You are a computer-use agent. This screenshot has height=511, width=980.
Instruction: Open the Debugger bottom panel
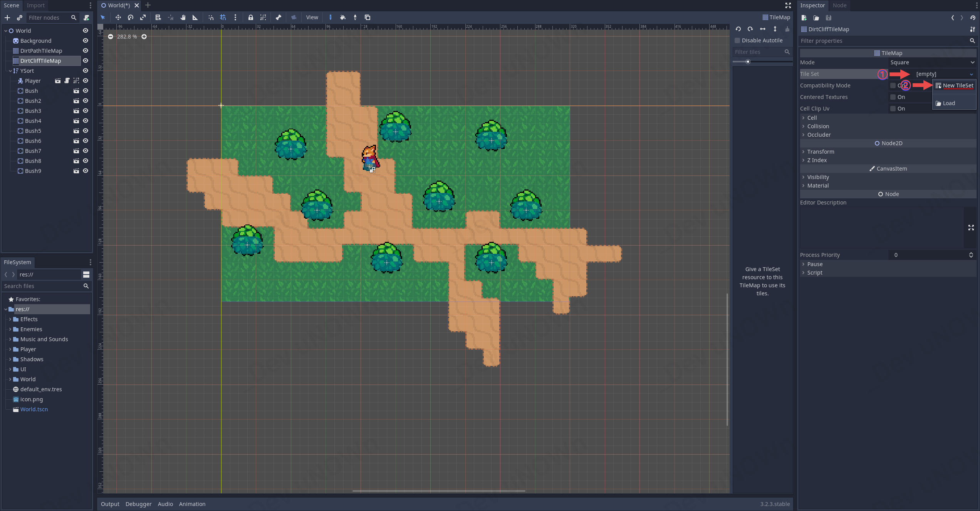pyautogui.click(x=138, y=504)
